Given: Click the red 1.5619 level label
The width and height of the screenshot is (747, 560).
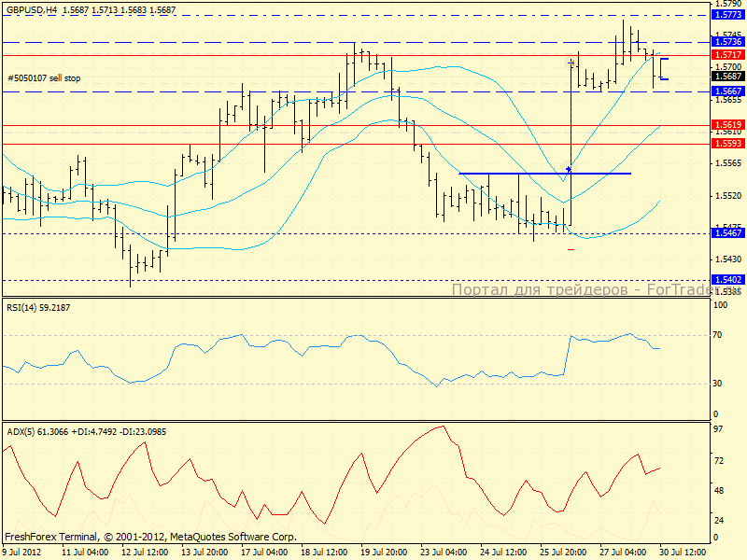Looking at the screenshot, I should coord(727,124).
